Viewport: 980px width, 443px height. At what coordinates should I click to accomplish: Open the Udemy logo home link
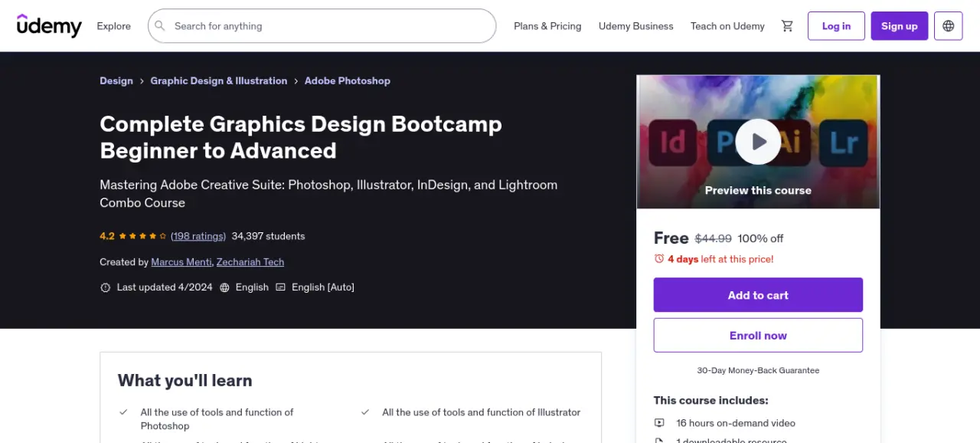49,26
